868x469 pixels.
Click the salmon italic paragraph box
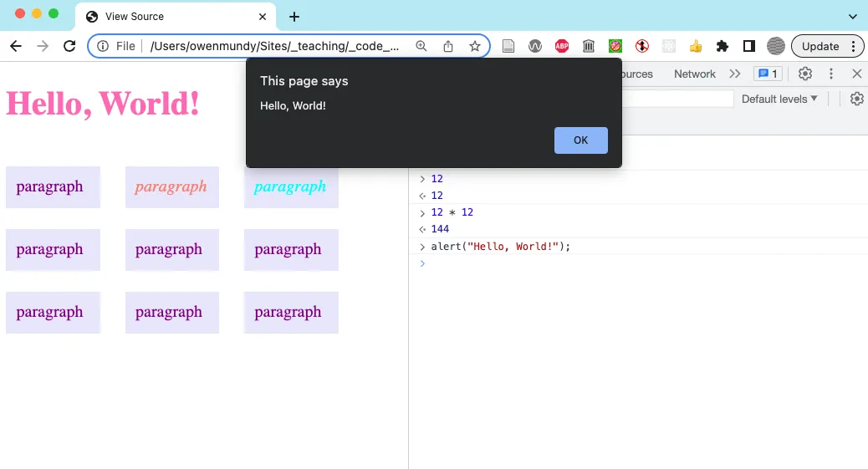coord(172,187)
